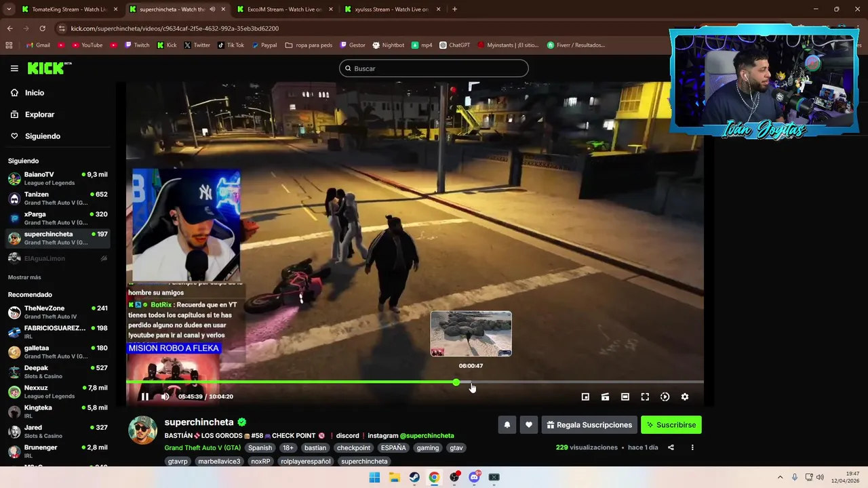Toggle the notification bell for superchincheta
Viewport: 868px width, 488px height.
[x=507, y=425]
